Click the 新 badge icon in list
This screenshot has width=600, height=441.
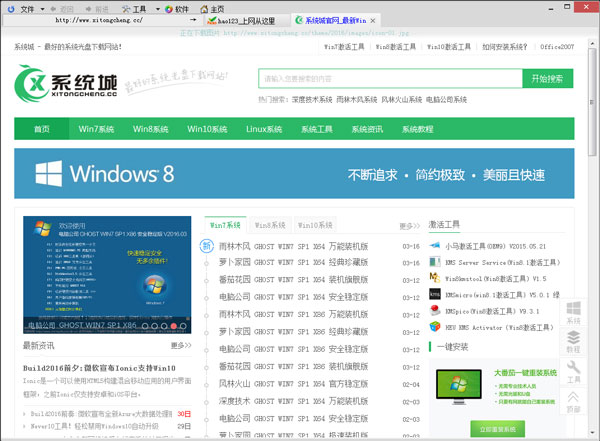tap(207, 246)
